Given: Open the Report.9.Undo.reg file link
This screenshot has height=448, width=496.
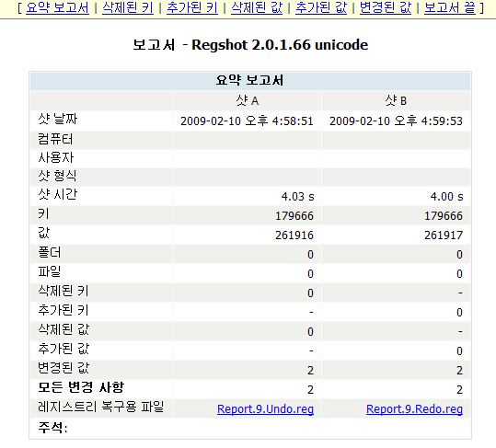Looking at the screenshot, I should point(265,408).
